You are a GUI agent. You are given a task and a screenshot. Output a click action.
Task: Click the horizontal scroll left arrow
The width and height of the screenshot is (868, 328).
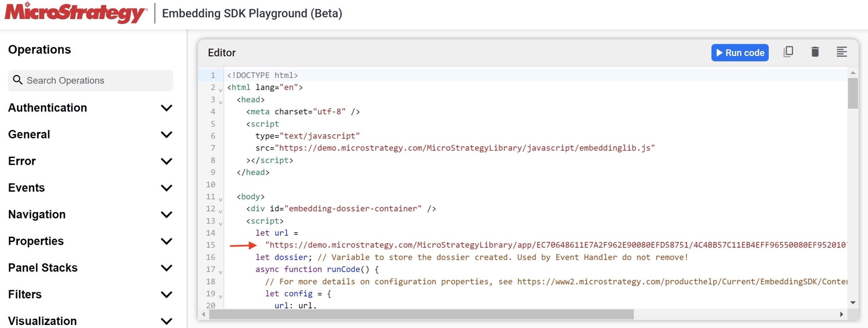[203, 314]
